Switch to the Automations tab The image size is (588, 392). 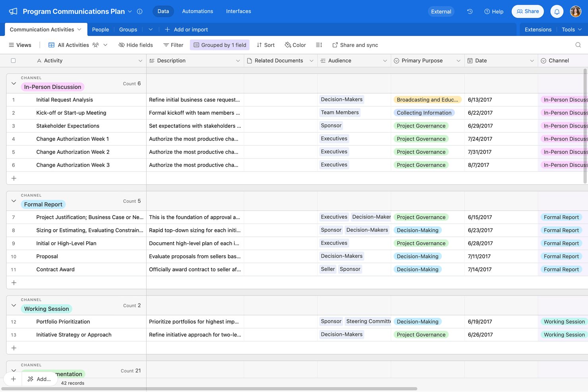pos(197,11)
